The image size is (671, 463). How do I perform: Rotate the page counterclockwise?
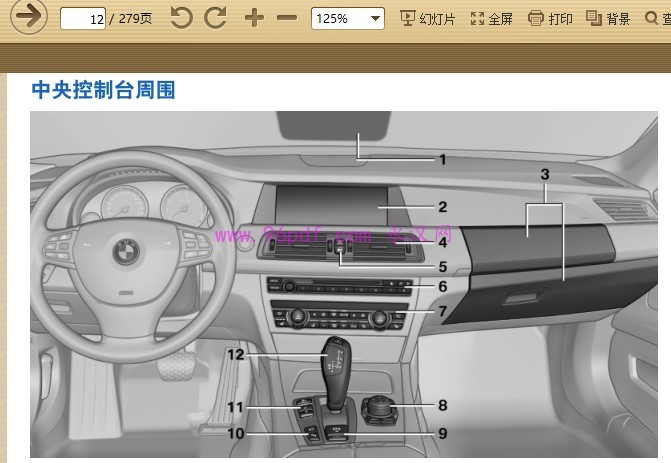coord(181,18)
